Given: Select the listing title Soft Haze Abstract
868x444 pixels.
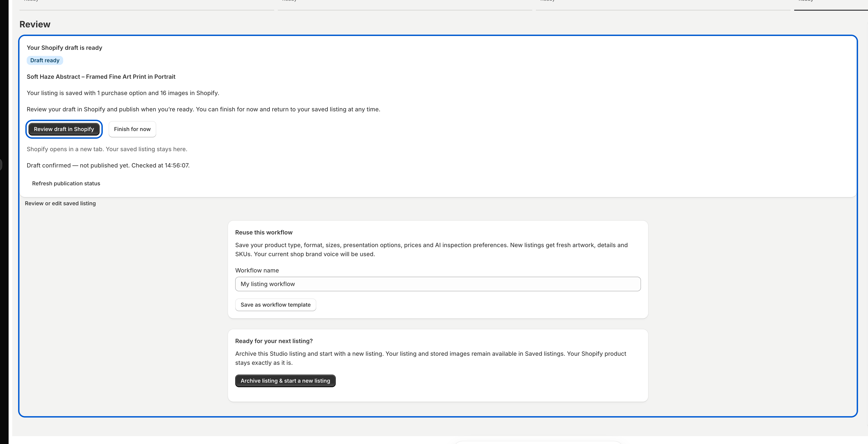Looking at the screenshot, I should click(x=101, y=77).
